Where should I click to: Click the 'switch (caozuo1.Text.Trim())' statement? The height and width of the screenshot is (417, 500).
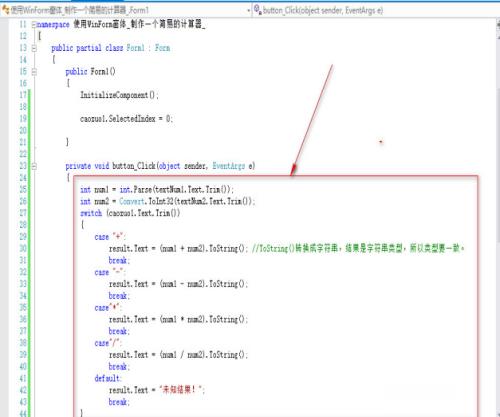point(130,213)
